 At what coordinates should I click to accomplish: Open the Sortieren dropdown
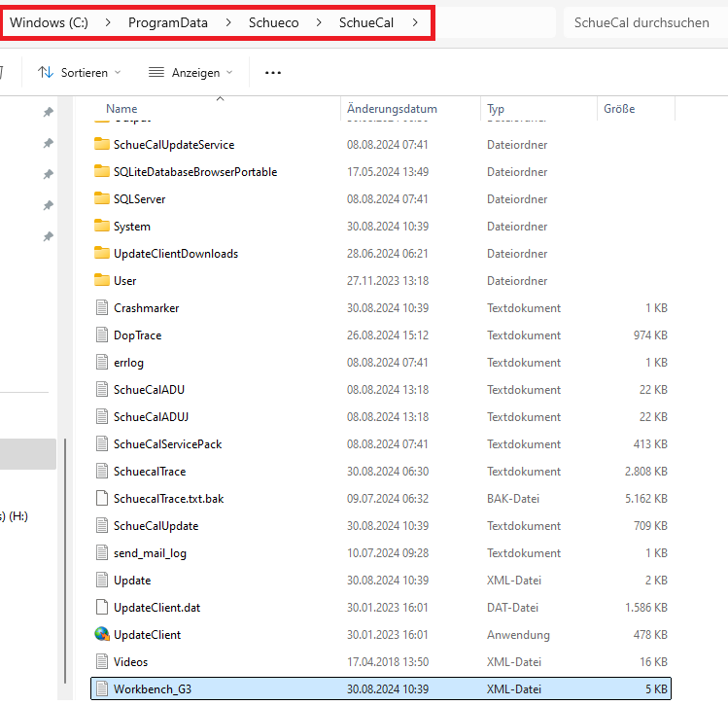click(80, 73)
